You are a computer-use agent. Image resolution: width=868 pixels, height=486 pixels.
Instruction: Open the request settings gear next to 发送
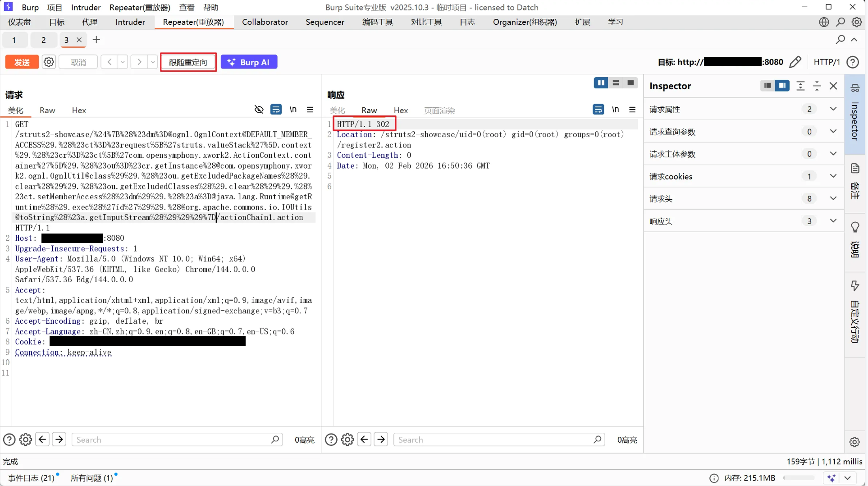click(49, 62)
